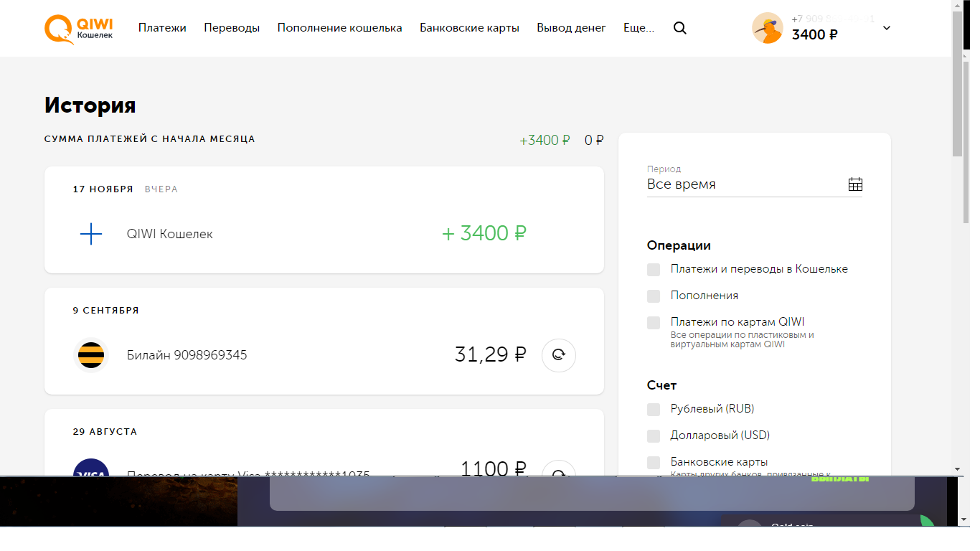Click the Visa card icon

point(91,470)
